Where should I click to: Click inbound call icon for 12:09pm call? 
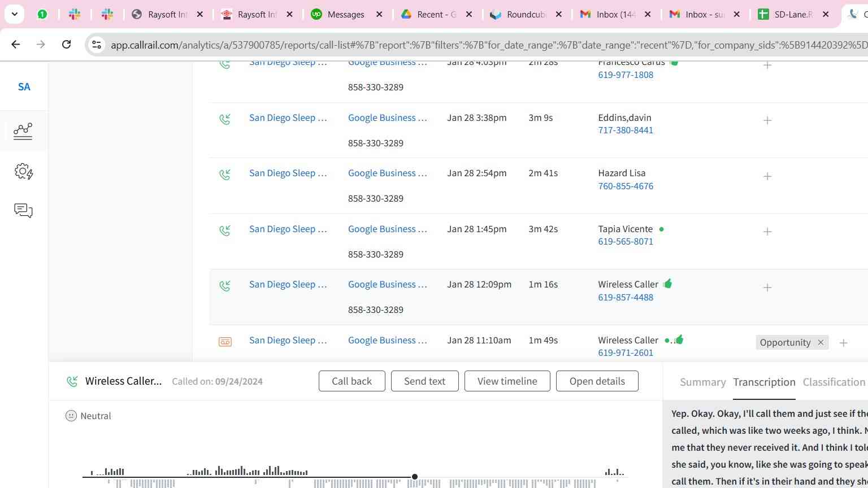pyautogui.click(x=225, y=286)
